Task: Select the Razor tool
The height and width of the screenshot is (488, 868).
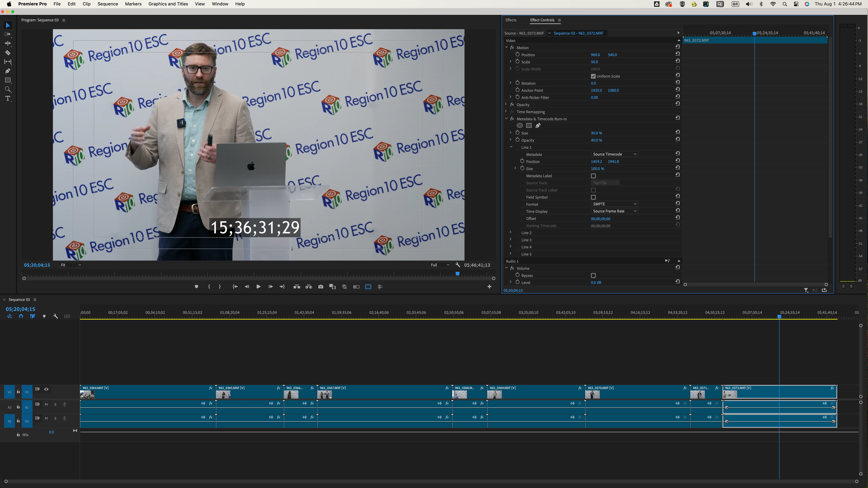Action: pos(7,53)
